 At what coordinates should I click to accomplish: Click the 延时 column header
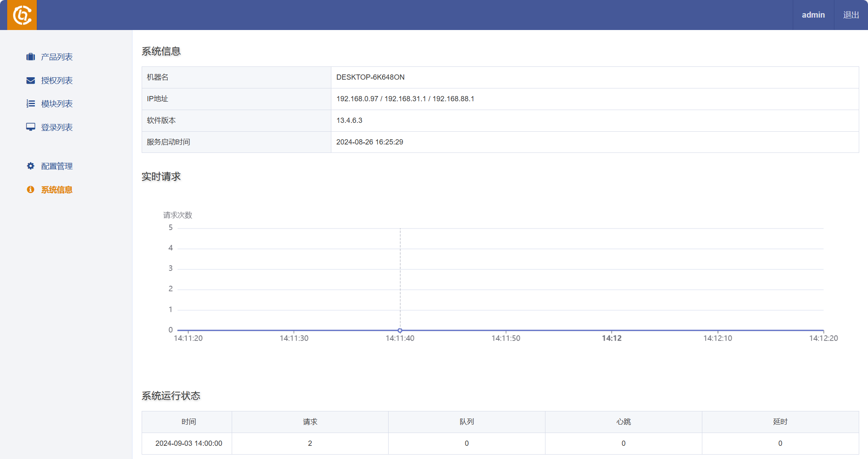pos(780,422)
